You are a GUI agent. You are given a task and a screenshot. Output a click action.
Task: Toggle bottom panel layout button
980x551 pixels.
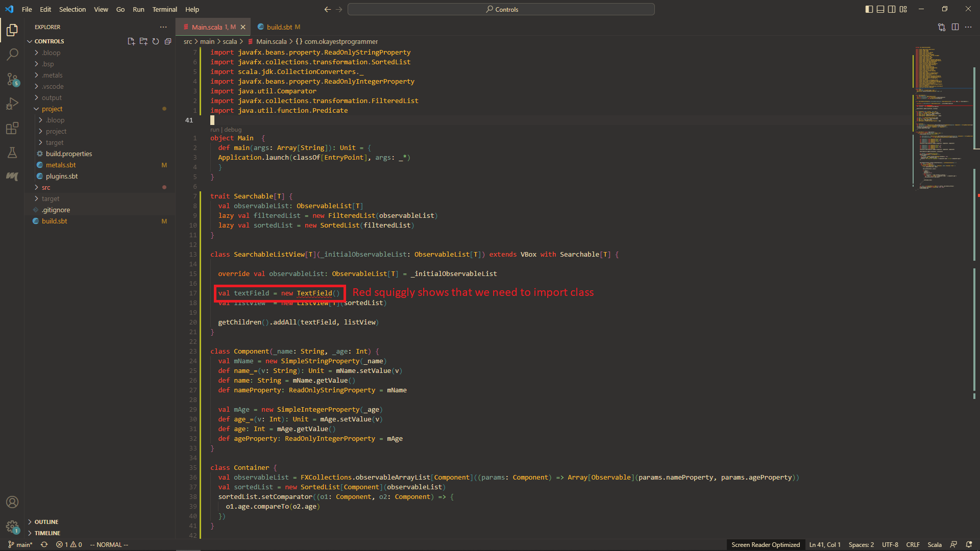pyautogui.click(x=880, y=9)
